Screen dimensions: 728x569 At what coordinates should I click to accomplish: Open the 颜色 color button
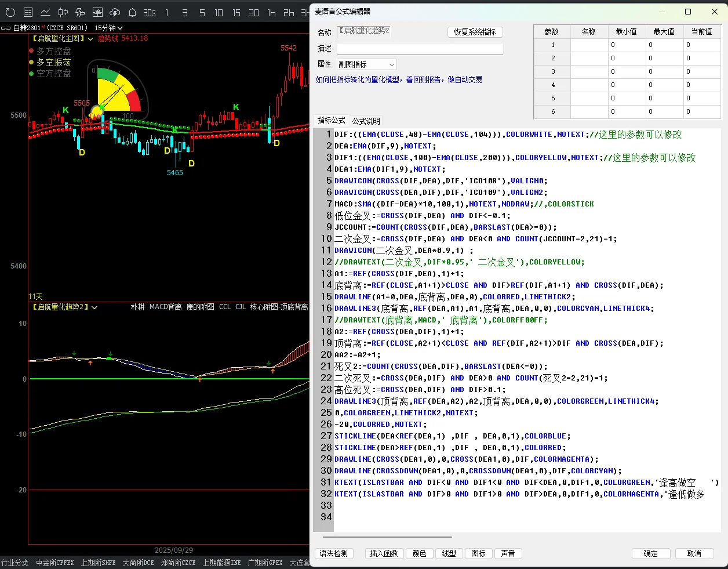419,553
